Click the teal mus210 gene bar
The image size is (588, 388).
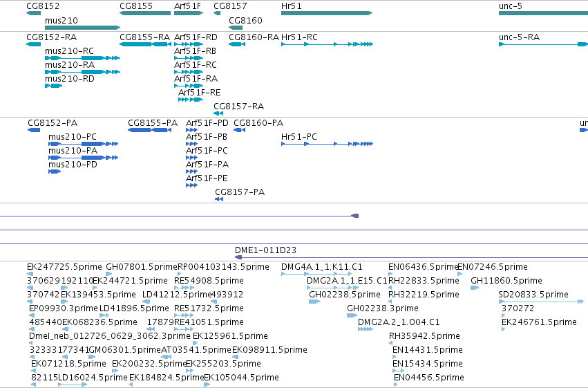tap(82, 28)
